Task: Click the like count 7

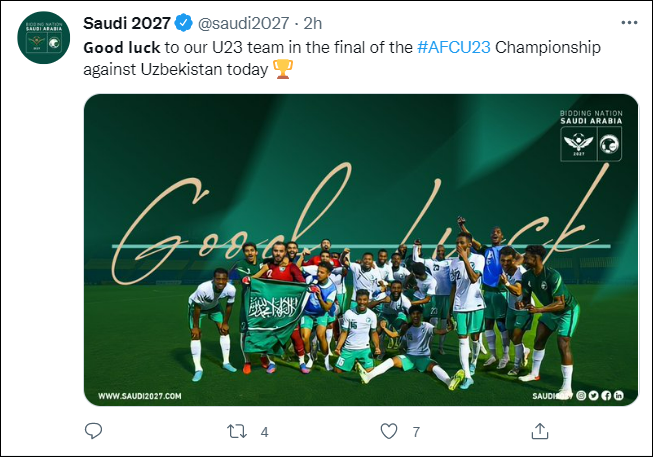Action: (416, 432)
